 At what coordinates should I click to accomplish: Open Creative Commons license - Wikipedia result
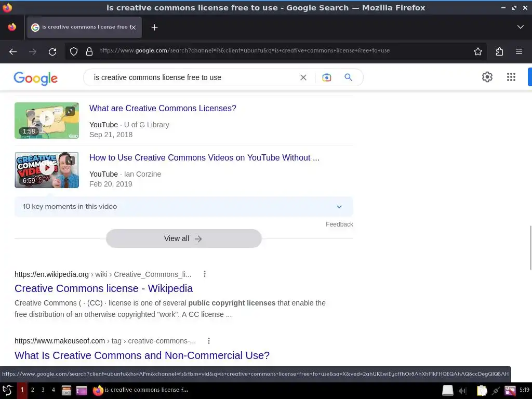coord(103,288)
